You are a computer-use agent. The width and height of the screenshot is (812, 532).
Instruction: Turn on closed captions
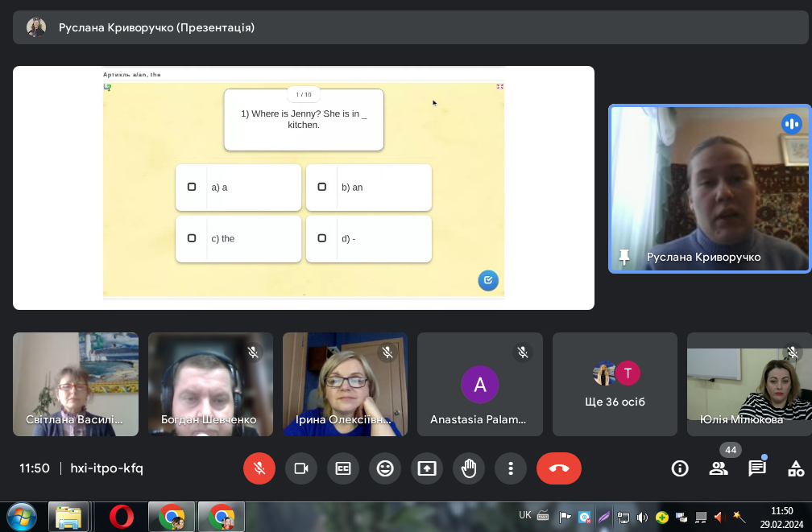pyautogui.click(x=343, y=468)
